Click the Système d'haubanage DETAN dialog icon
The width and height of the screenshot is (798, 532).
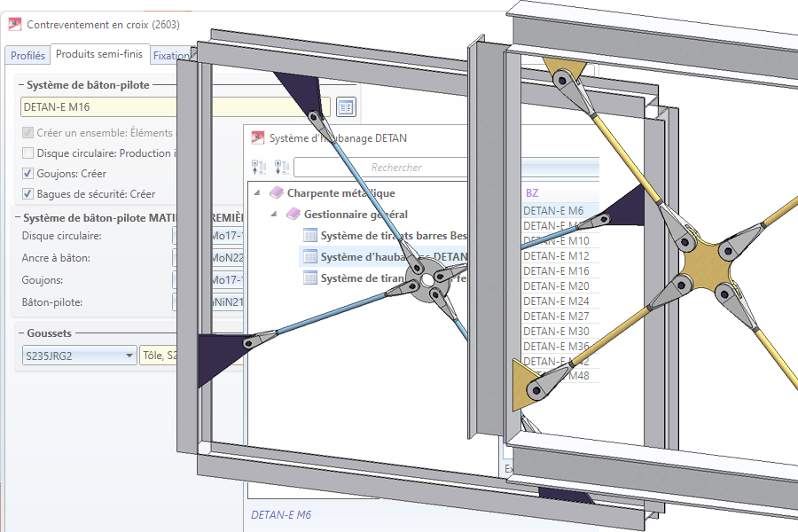258,138
